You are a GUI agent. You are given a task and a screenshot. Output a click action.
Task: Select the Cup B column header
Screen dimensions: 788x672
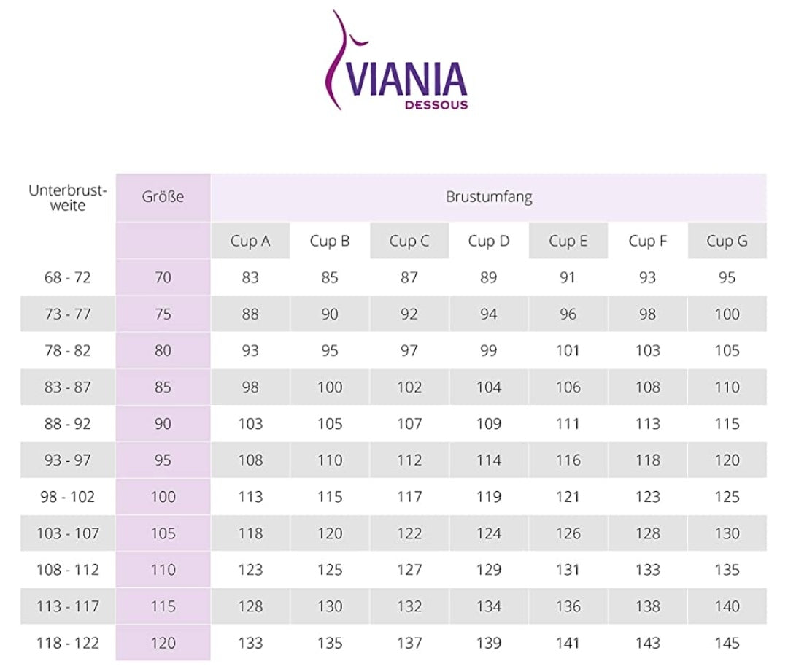[330, 241]
